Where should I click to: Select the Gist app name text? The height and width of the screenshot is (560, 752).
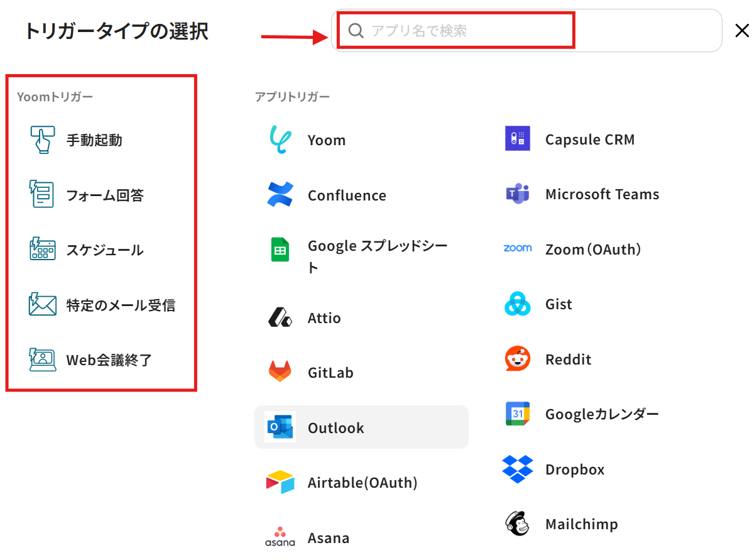[x=559, y=304]
